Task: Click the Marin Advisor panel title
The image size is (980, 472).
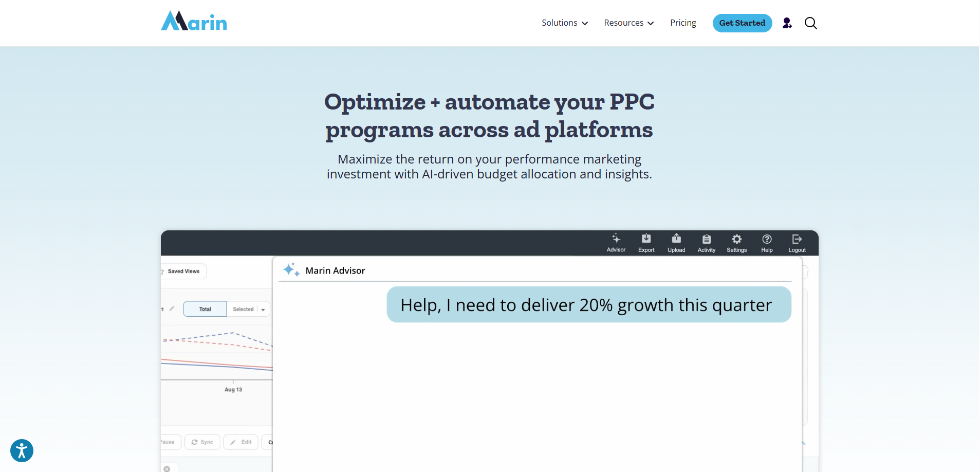Action: (x=335, y=270)
